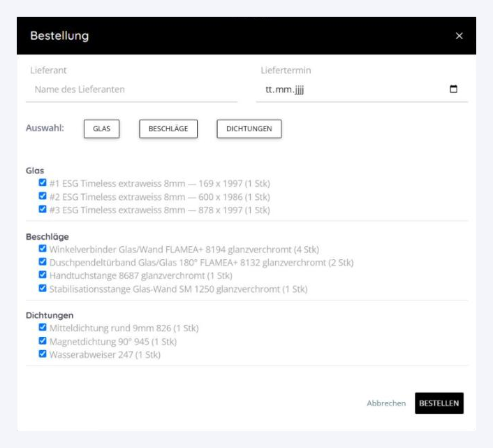This screenshot has width=493, height=448.
Task: Click the Liefertermin label
Action: (x=286, y=70)
